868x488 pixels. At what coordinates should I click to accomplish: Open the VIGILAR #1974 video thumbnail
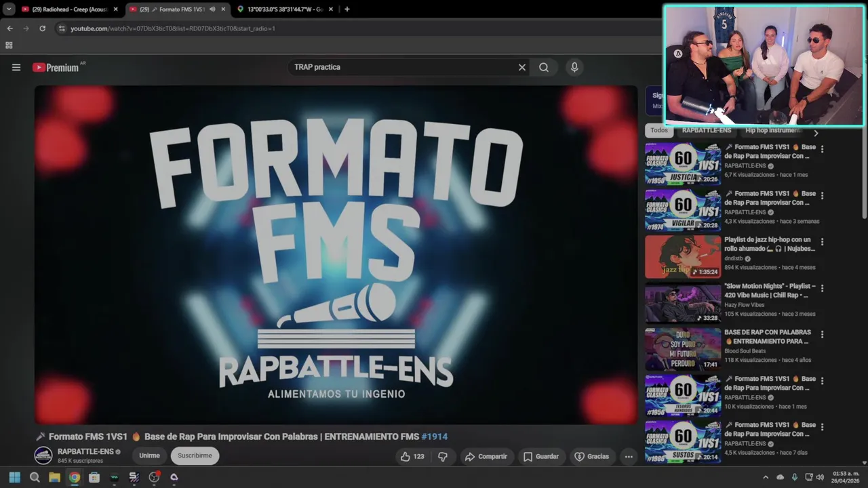pos(683,210)
